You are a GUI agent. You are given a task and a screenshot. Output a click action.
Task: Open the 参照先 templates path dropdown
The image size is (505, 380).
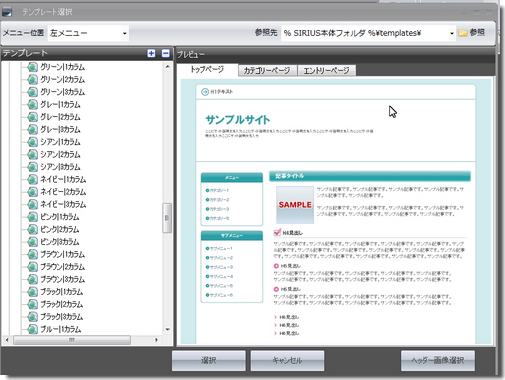click(369, 33)
